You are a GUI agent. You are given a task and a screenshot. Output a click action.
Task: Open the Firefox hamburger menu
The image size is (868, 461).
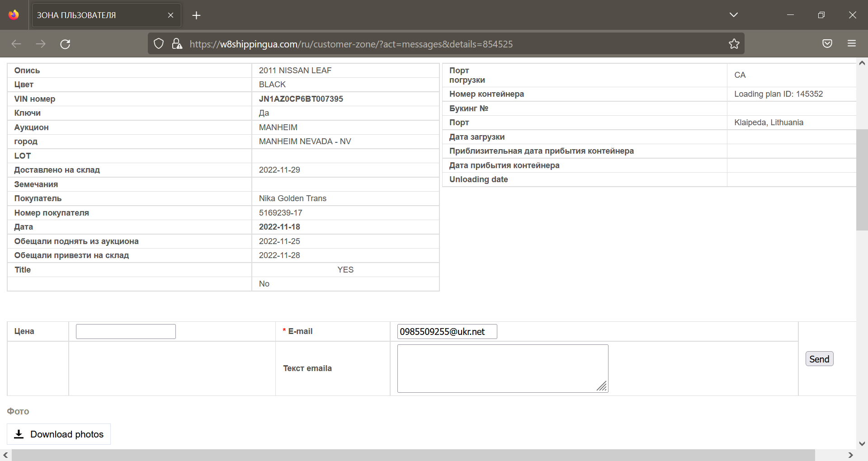click(x=852, y=44)
